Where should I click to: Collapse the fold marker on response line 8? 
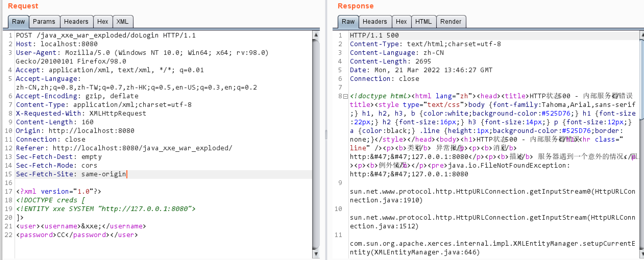pyautogui.click(x=346, y=96)
